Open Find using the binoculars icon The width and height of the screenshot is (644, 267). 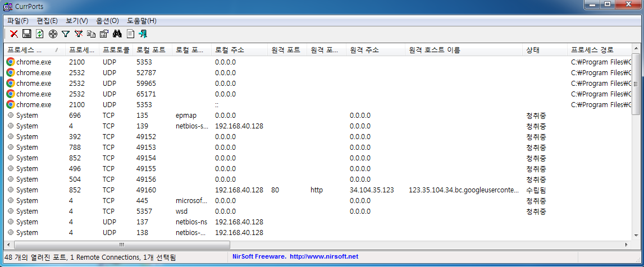click(x=117, y=34)
